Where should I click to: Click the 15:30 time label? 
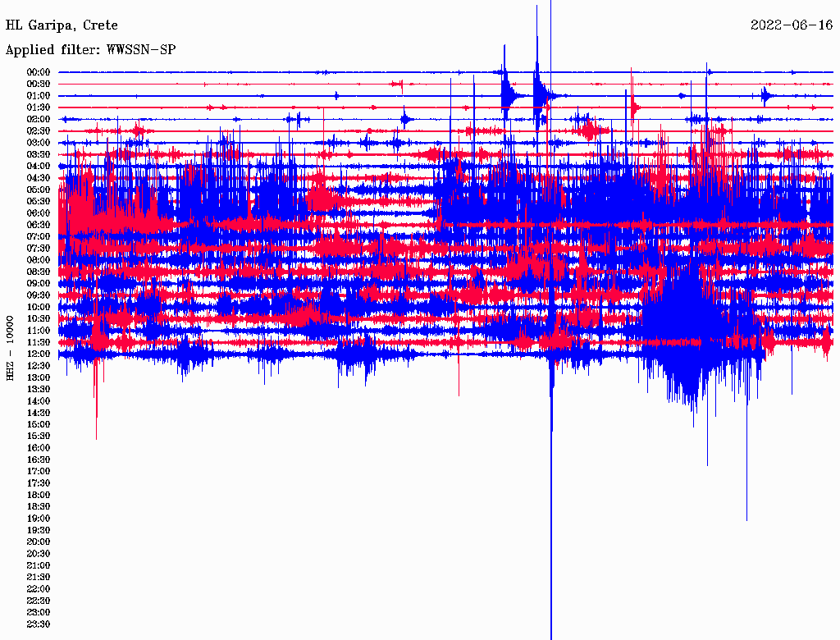point(39,437)
